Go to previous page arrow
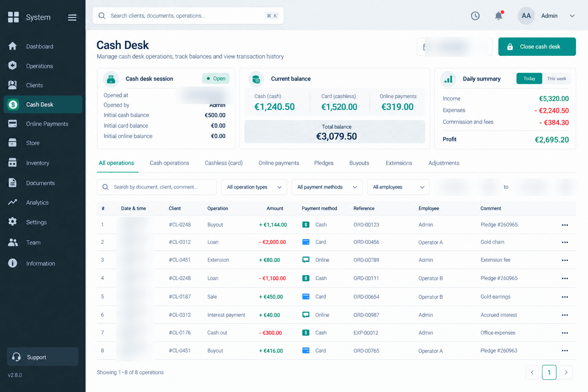The height and width of the screenshot is (392, 588). pyautogui.click(x=532, y=372)
